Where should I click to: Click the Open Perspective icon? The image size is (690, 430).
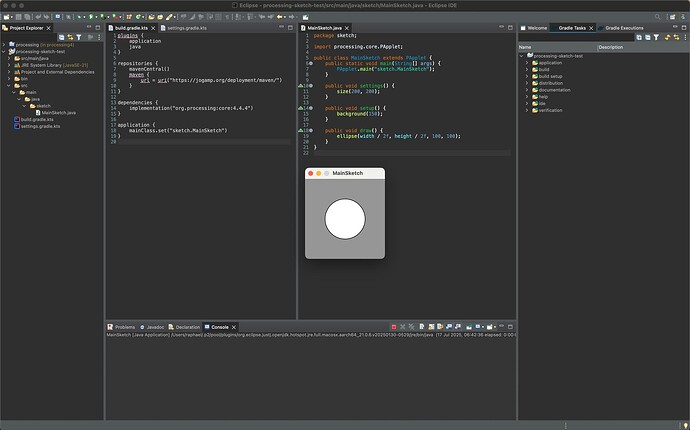672,17
